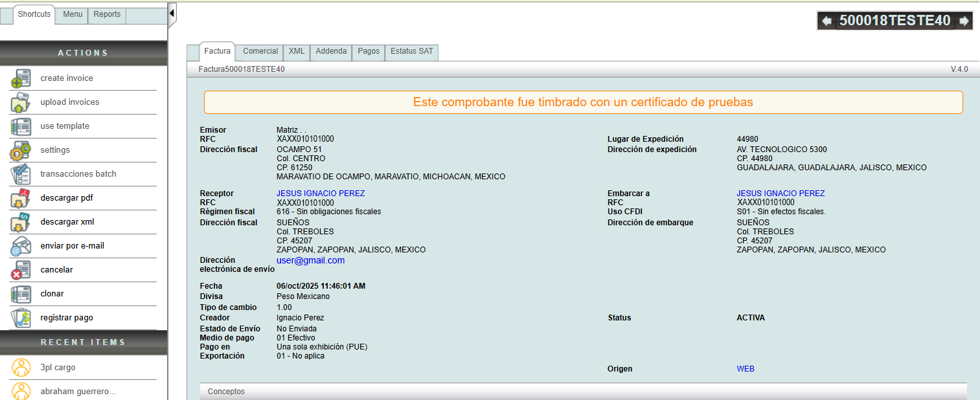Click the registrar pago icon

coord(21,318)
